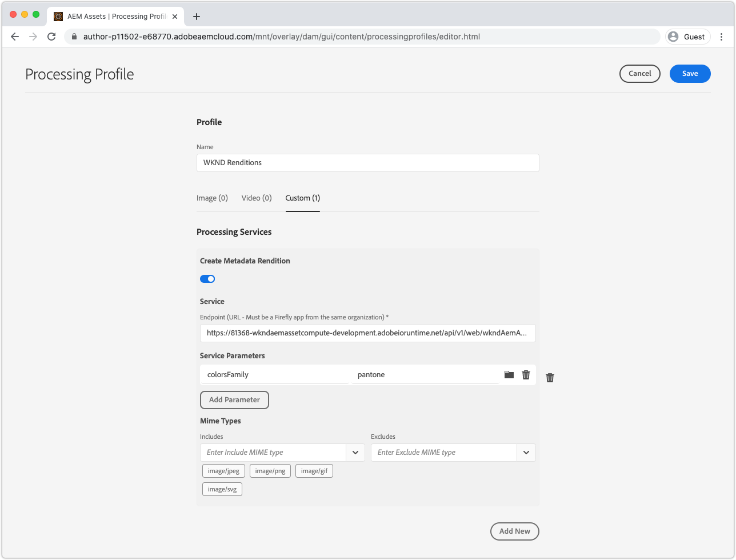The width and height of the screenshot is (736, 560).
Task: Expand the Includes MIME type dropdown
Action: (x=355, y=453)
